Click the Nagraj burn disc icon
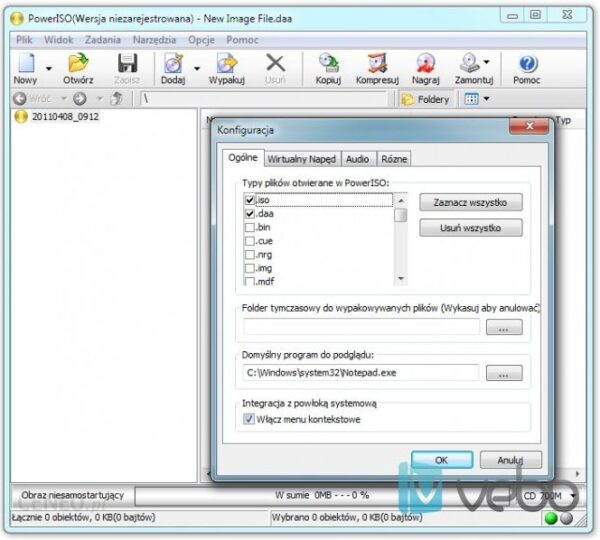The image size is (600, 540). point(426,63)
